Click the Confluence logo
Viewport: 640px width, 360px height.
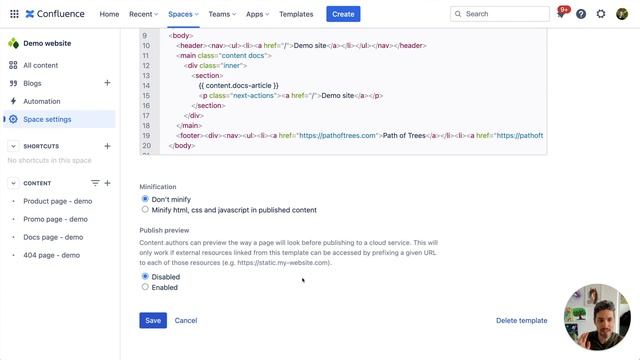click(x=55, y=14)
